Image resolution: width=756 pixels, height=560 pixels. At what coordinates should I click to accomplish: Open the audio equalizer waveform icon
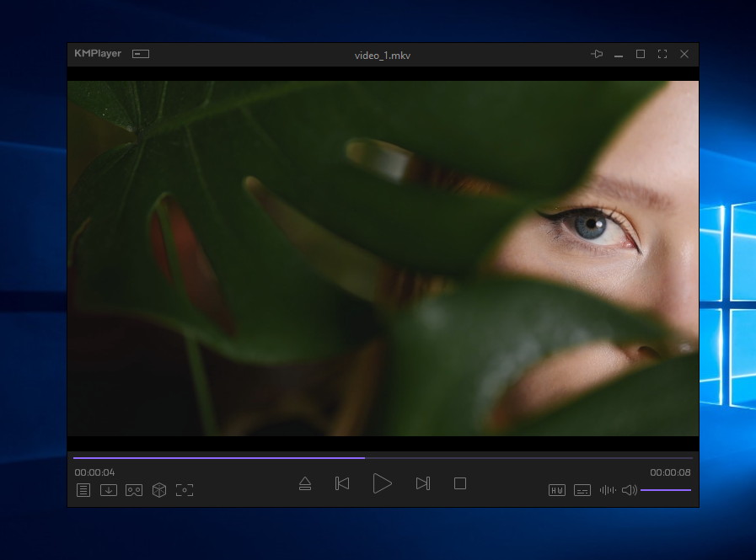[x=608, y=490]
